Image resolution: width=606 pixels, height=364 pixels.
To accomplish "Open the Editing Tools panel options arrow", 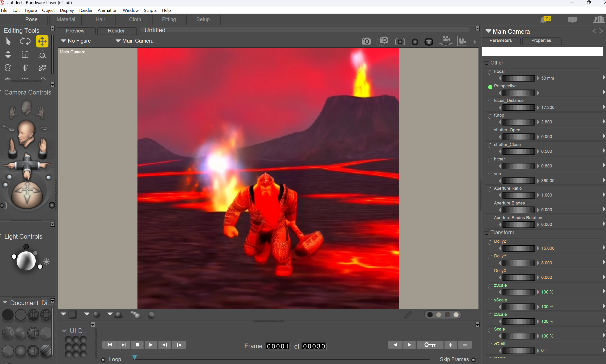I will [52, 28].
